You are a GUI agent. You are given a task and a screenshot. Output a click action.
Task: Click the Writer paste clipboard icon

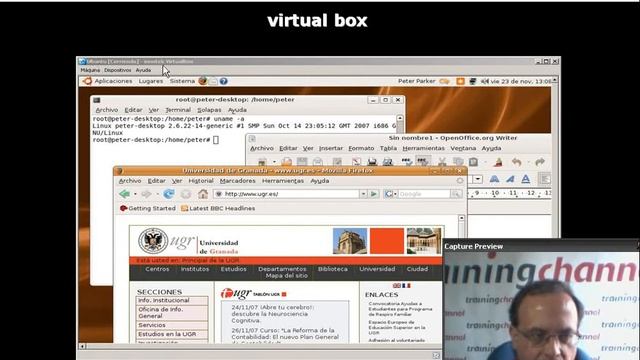pyautogui.click(x=473, y=162)
